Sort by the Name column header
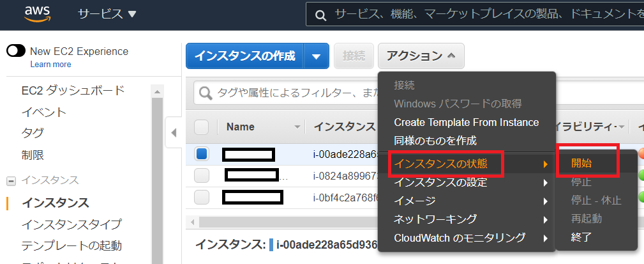 pyautogui.click(x=240, y=127)
